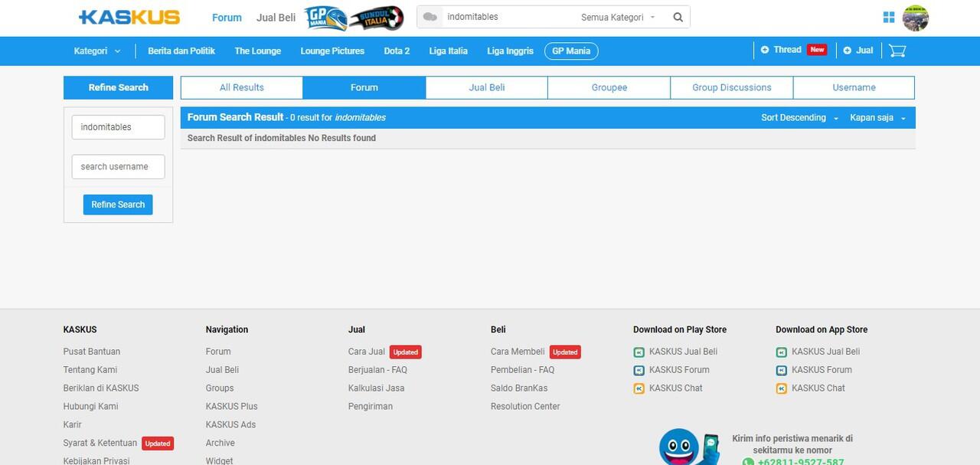Image resolution: width=980 pixels, height=465 pixels.
Task: Click the plus icon beside Thread
Action: (765, 50)
